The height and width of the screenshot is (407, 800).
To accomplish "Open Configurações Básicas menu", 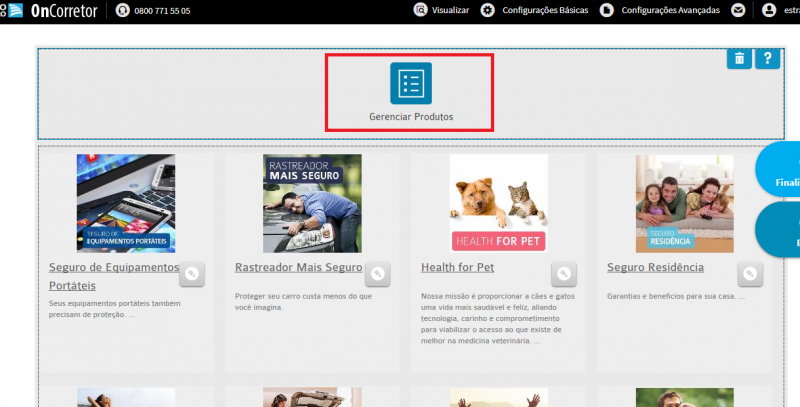I will pos(534,10).
